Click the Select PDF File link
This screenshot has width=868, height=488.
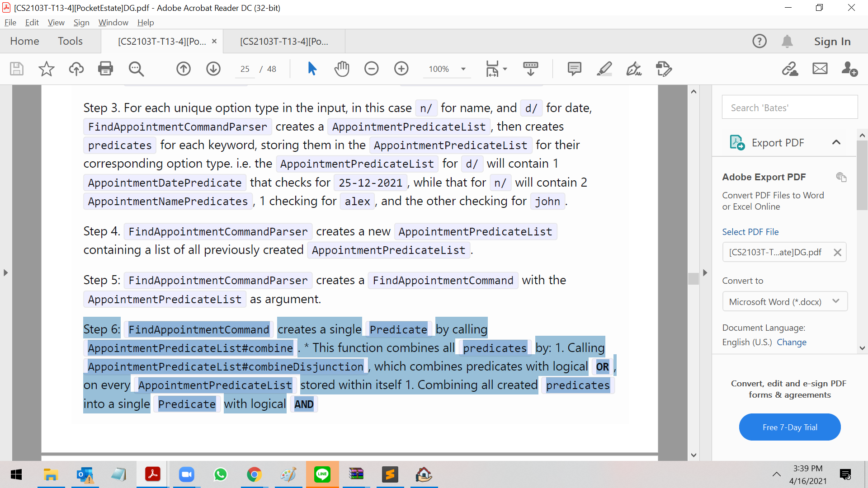(750, 232)
